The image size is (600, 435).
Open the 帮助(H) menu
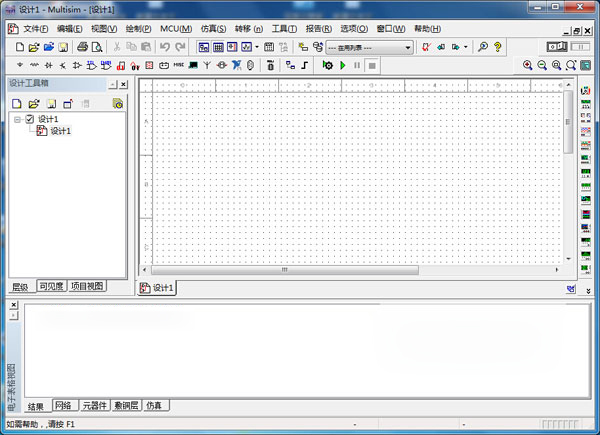(427, 29)
